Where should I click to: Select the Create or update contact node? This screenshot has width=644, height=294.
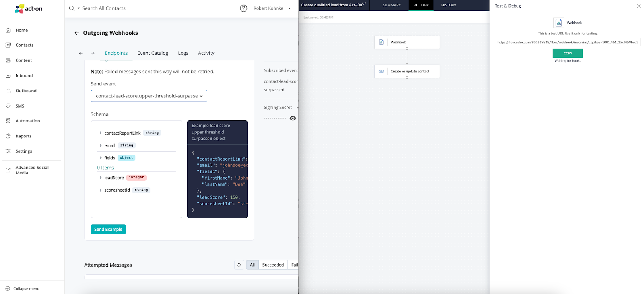click(407, 71)
